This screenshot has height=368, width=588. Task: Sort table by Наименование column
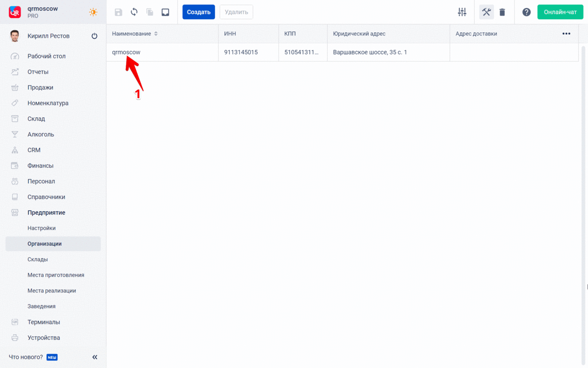tap(156, 34)
